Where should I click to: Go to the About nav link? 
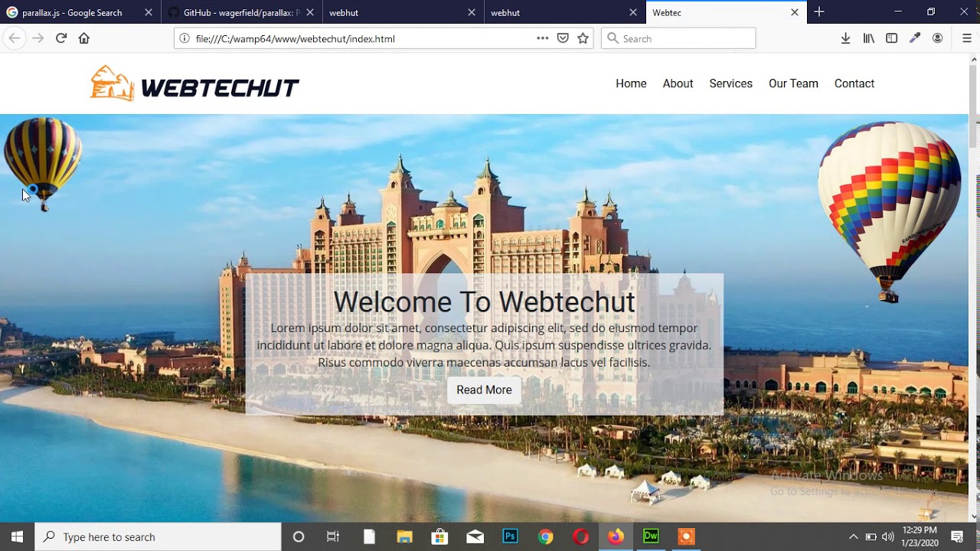678,83
